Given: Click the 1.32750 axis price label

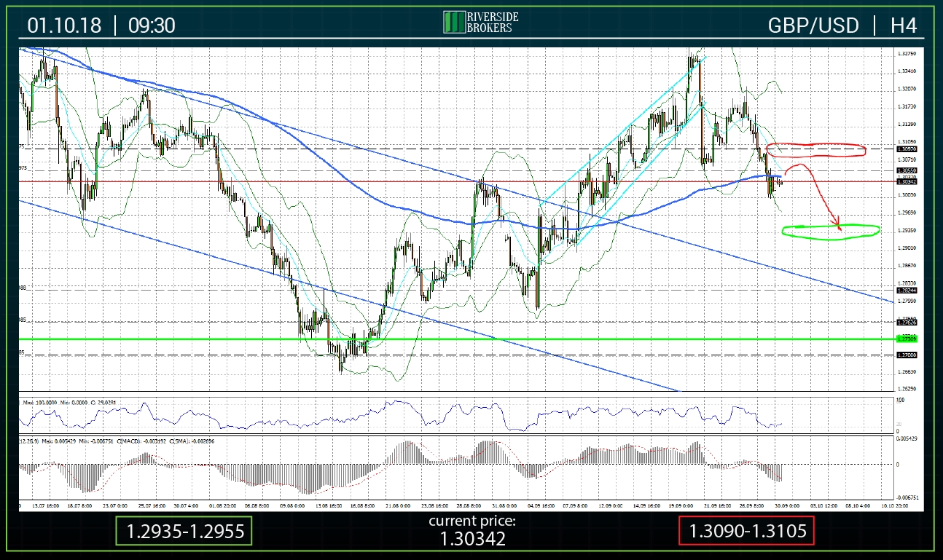Looking at the screenshot, I should [908, 53].
